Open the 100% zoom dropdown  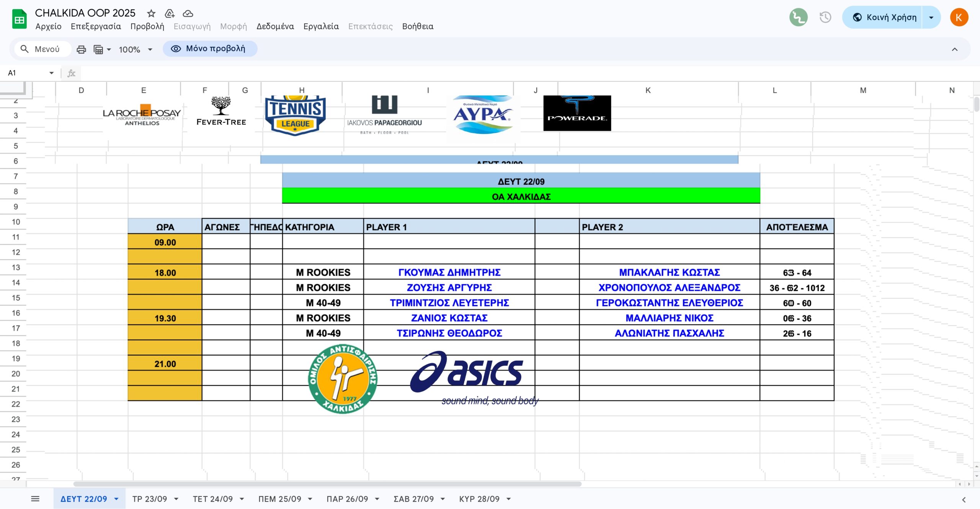pos(136,49)
